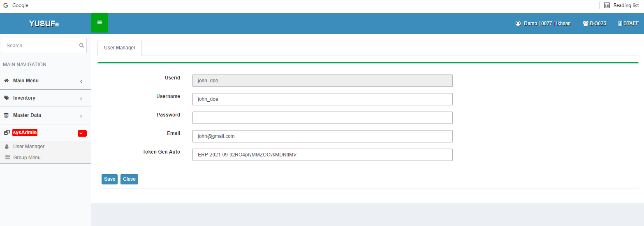Click the Close button
The width and height of the screenshot is (644, 226).
click(x=129, y=179)
